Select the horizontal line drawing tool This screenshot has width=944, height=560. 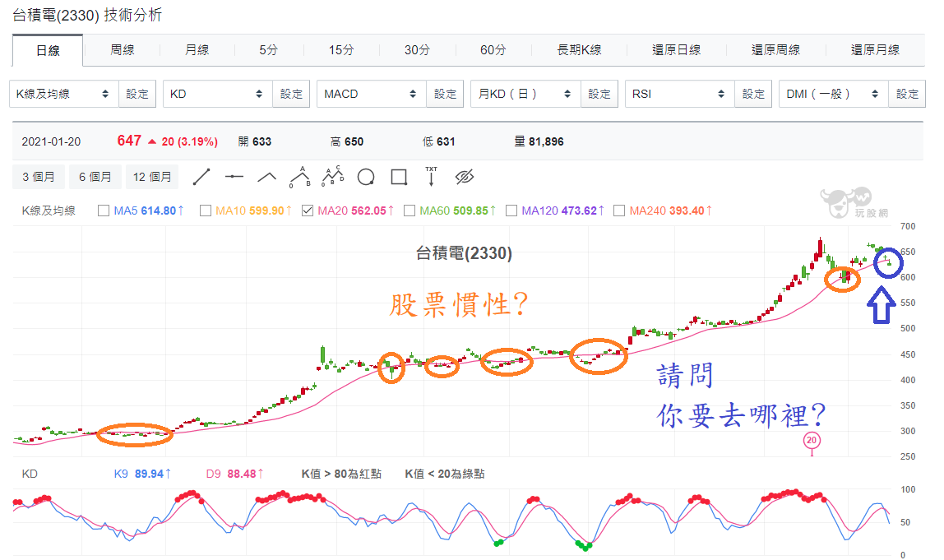(x=234, y=177)
